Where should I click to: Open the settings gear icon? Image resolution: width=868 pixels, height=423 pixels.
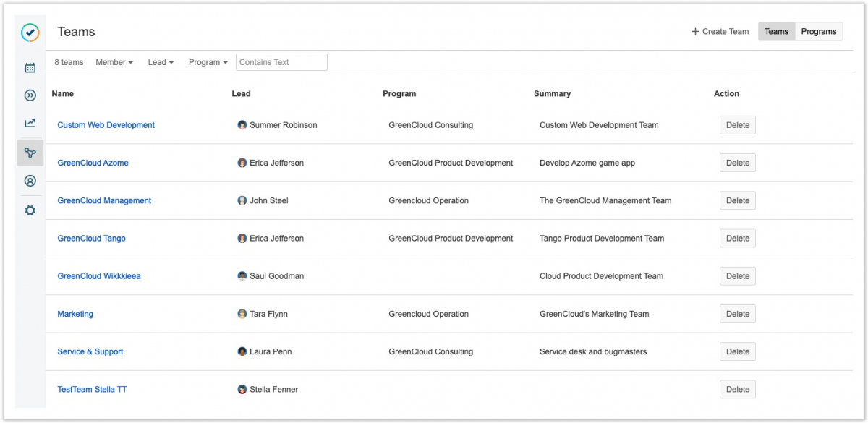30,210
